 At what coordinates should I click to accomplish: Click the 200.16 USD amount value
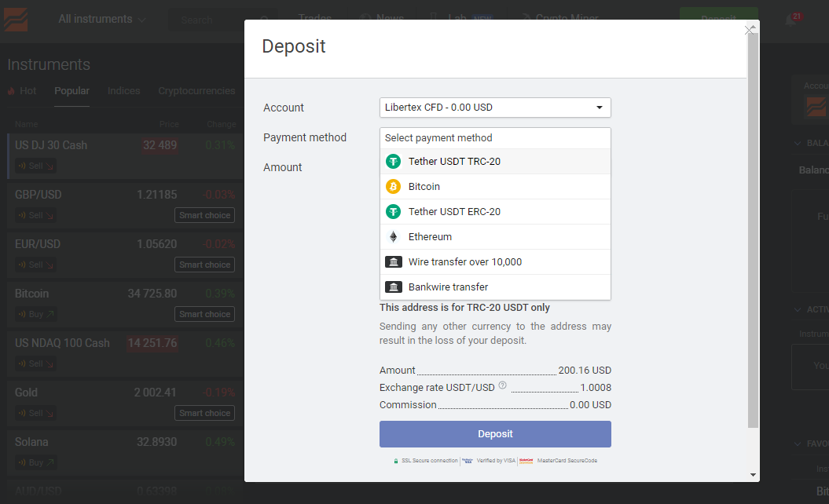(585, 371)
